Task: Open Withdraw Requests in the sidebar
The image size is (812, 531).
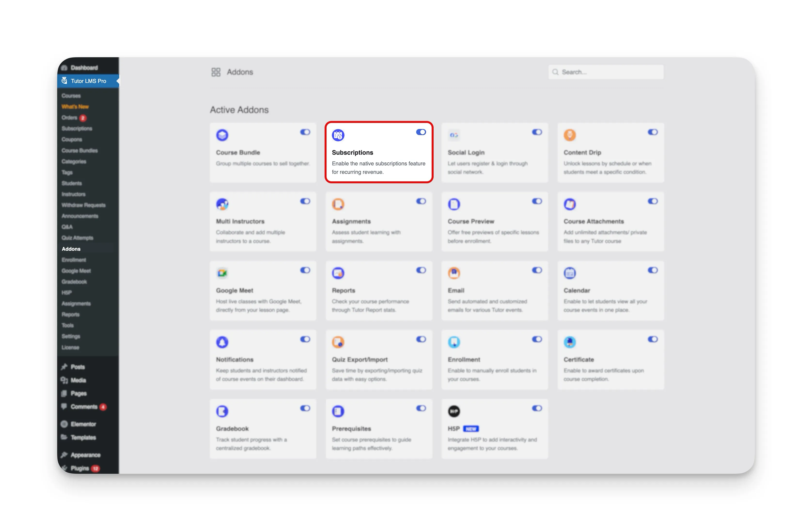Action: [x=84, y=205]
